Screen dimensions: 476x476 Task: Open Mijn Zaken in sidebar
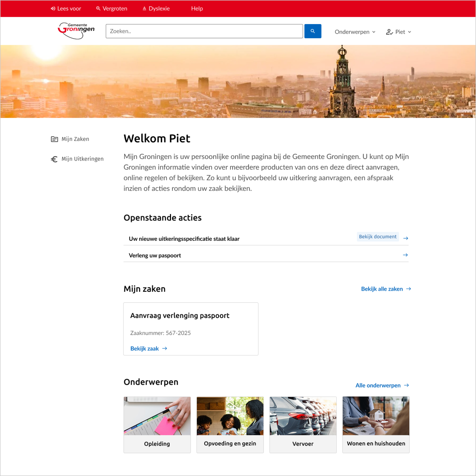point(75,139)
